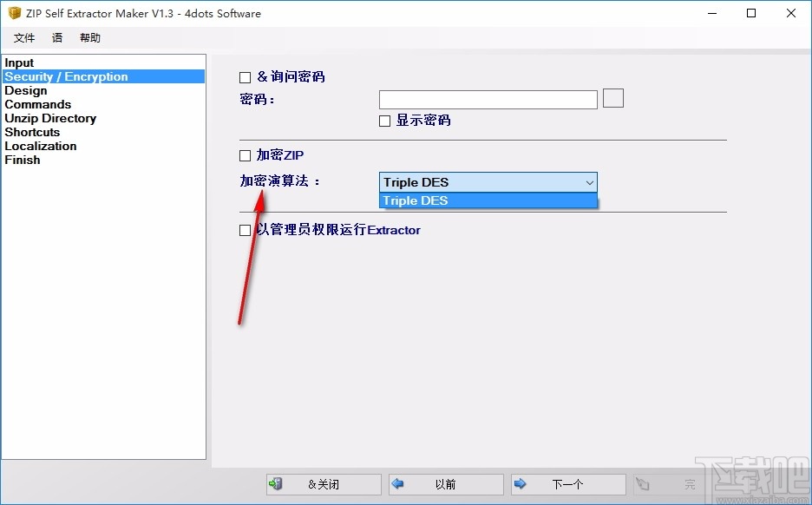Image resolution: width=812 pixels, height=505 pixels.
Task: Click the minimize icon in the title bar
Action: 711,13
